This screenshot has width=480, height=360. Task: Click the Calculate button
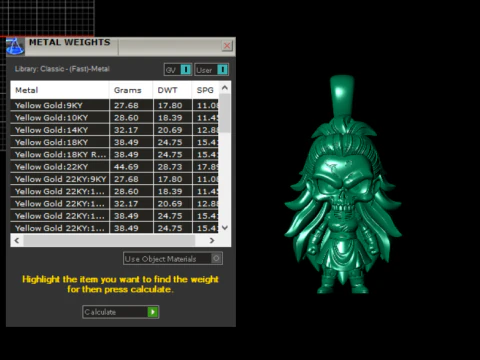click(121, 312)
